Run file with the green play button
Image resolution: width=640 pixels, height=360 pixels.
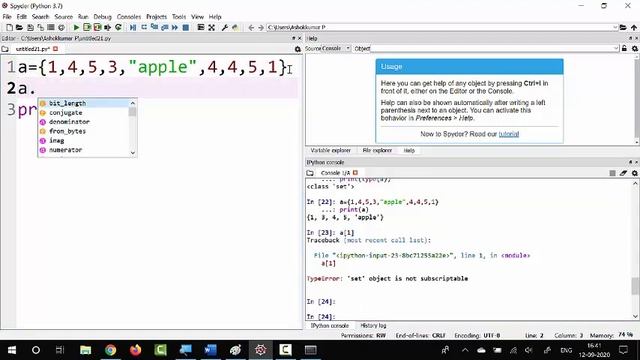point(76,27)
